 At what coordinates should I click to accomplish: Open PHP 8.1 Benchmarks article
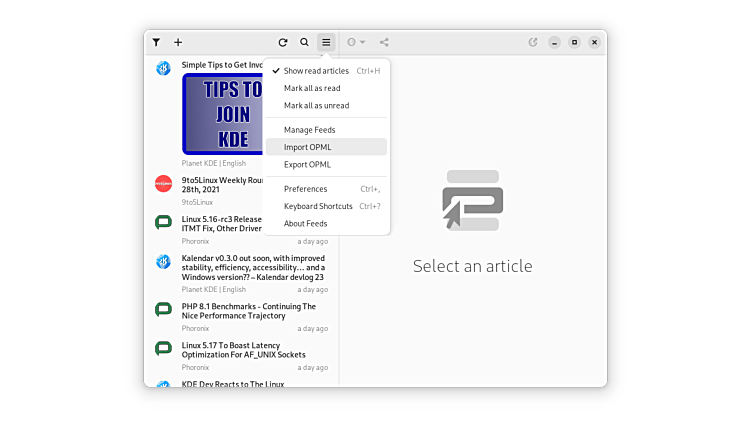pyautogui.click(x=248, y=311)
